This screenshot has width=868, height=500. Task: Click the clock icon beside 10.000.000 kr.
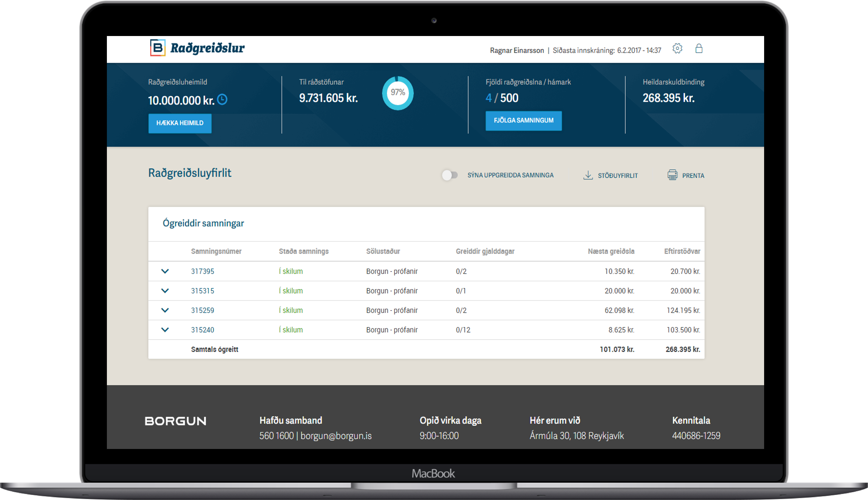pos(222,100)
